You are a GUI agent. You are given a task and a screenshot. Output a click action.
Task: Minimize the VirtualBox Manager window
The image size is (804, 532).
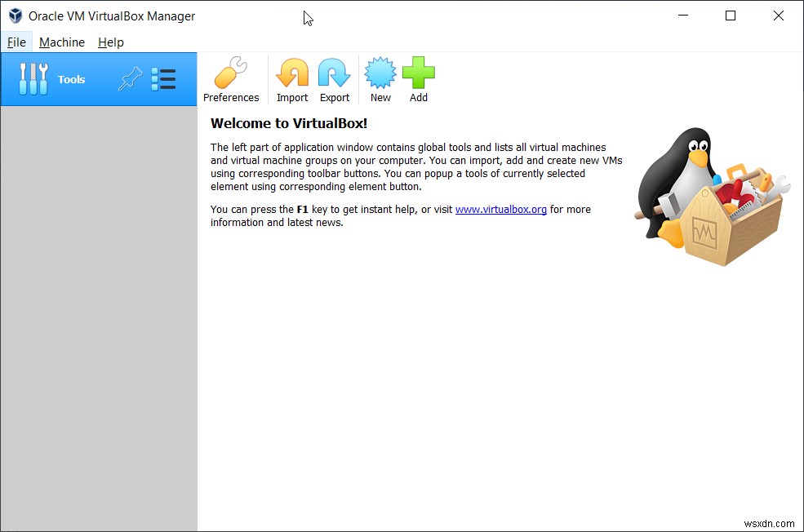click(x=682, y=16)
